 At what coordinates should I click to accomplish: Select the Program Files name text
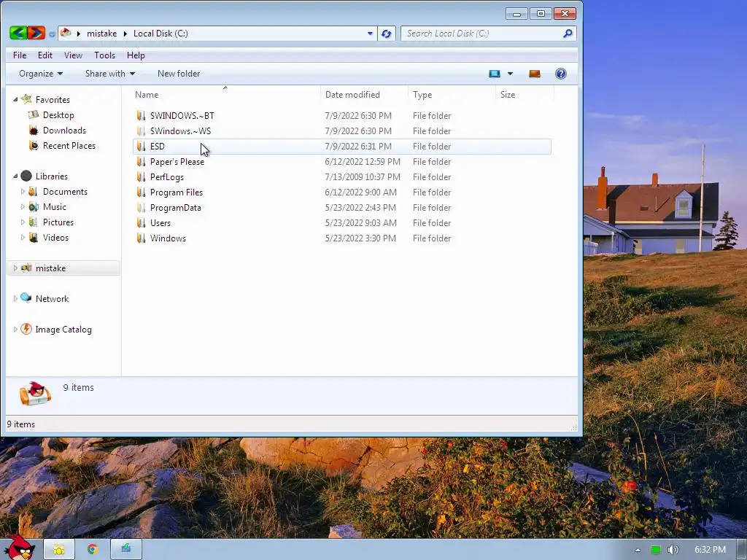(x=177, y=192)
